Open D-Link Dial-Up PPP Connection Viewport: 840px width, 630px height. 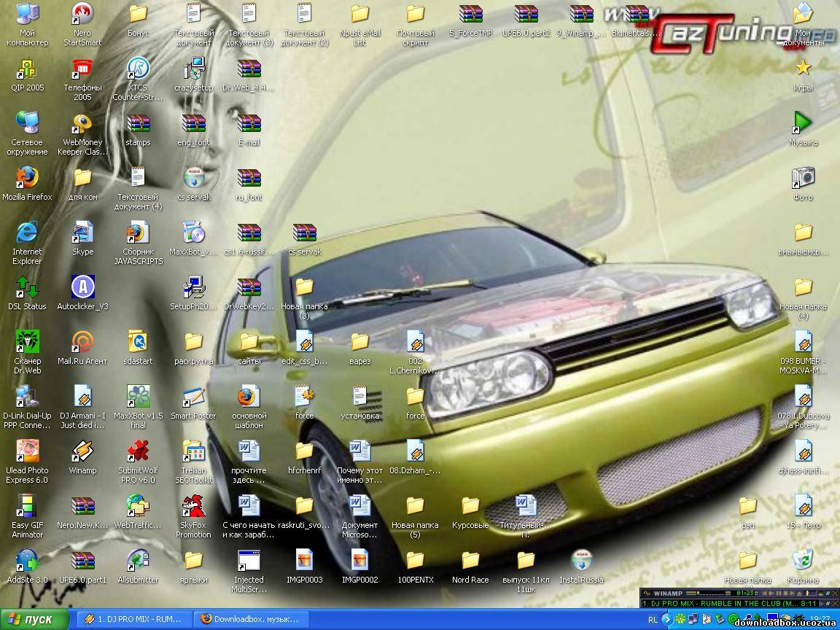(x=27, y=407)
